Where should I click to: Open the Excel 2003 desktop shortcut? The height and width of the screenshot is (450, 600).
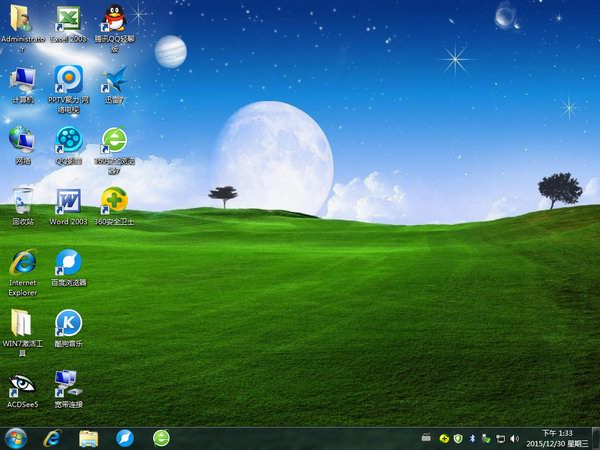point(68,19)
